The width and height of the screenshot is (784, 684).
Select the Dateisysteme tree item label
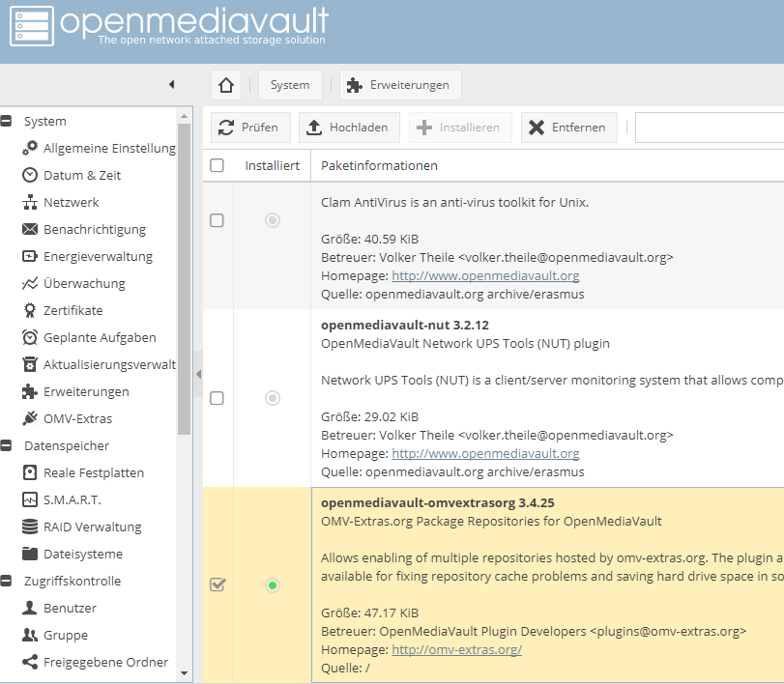tap(83, 555)
